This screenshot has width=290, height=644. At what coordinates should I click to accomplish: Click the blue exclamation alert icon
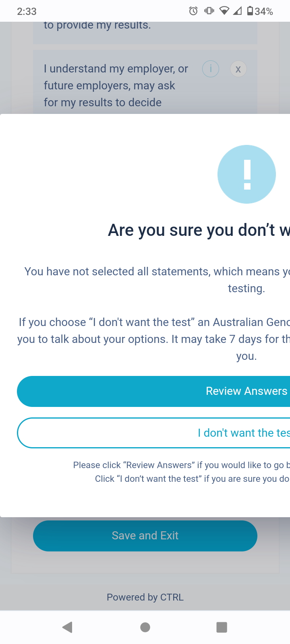tap(246, 174)
